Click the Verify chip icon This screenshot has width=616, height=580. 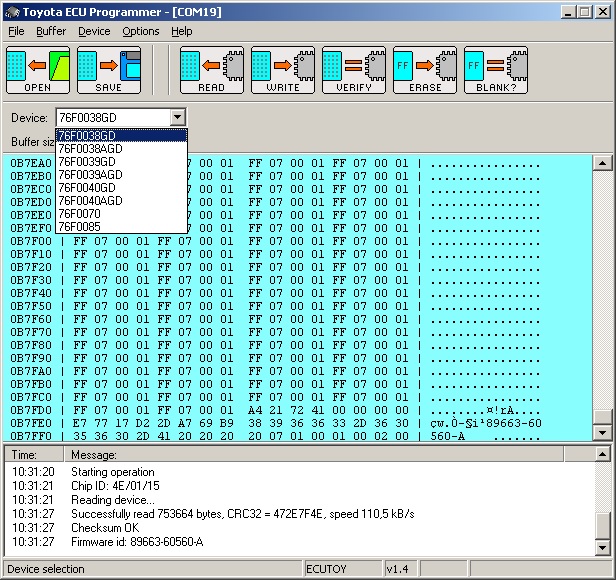pyautogui.click(x=354, y=69)
